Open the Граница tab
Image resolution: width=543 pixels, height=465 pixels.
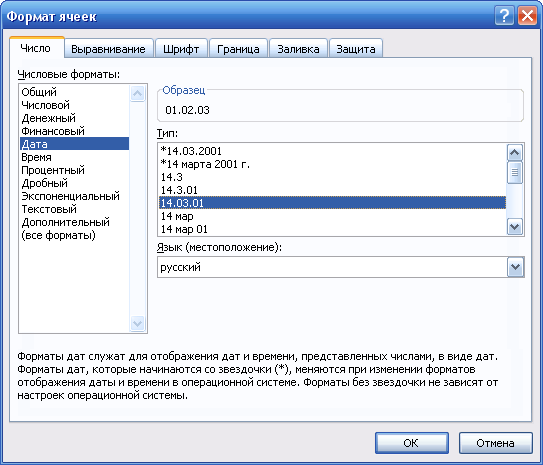point(238,49)
